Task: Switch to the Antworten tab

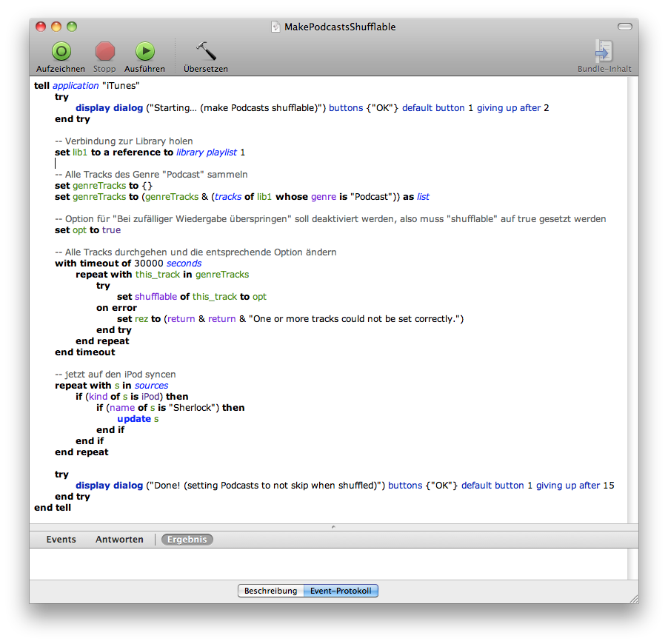Action: click(119, 540)
